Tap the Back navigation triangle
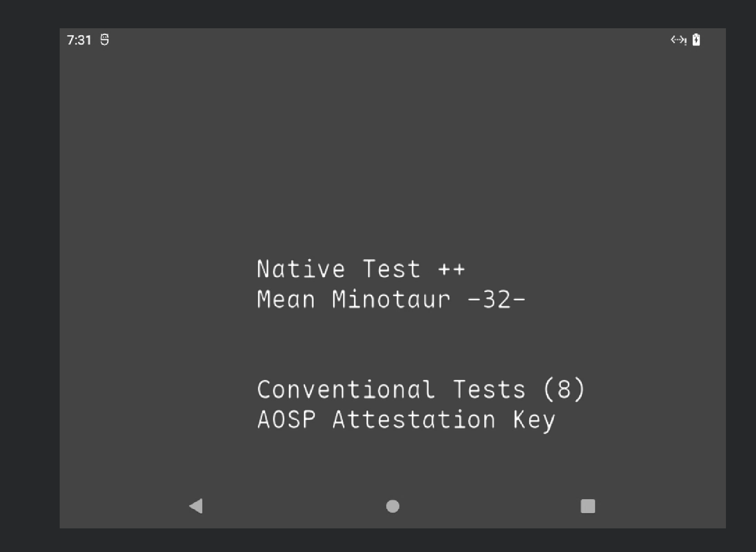 coord(196,506)
